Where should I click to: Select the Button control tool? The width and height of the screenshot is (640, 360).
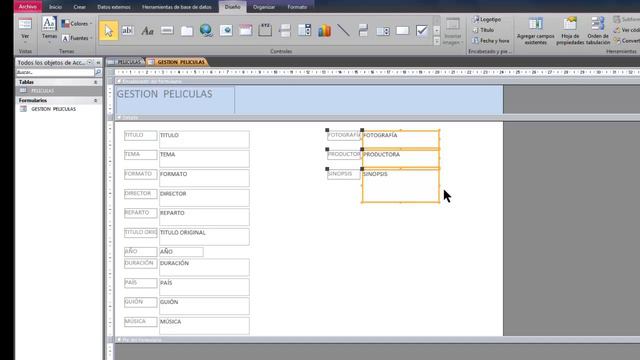[x=167, y=31]
